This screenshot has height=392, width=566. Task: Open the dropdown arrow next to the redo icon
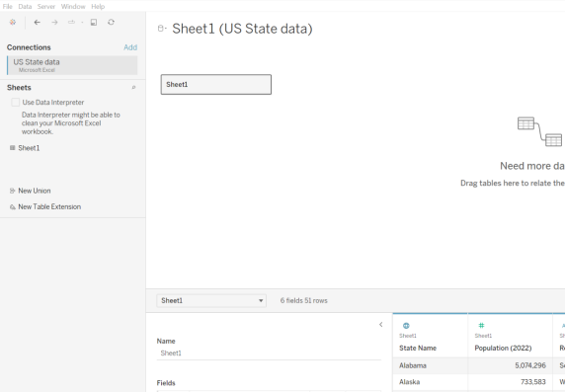pos(82,23)
